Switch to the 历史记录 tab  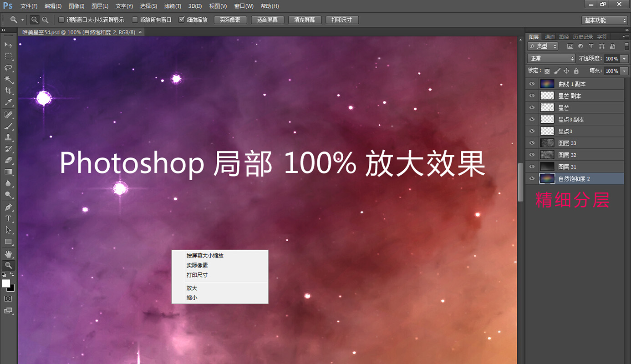point(583,36)
